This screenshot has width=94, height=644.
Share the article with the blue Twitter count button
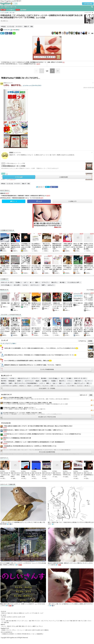[x=2, y=33]
